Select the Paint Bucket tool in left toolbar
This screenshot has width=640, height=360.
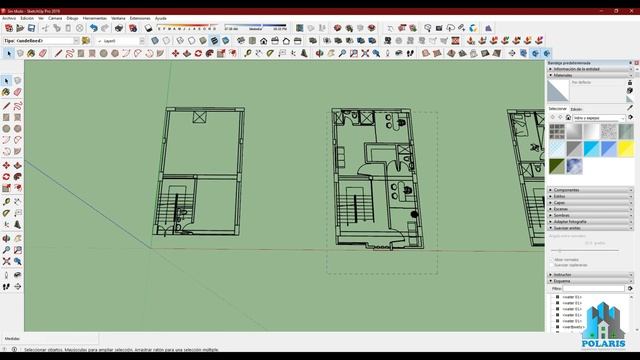pyautogui.click(x=6, y=92)
